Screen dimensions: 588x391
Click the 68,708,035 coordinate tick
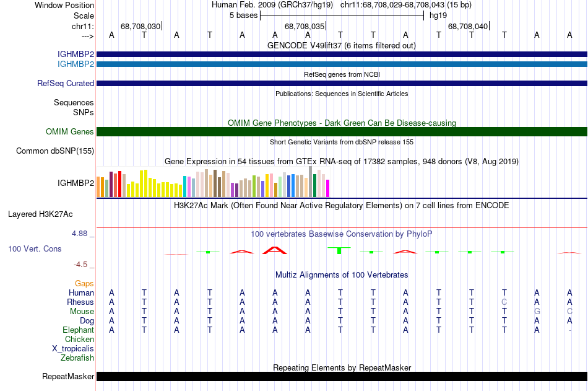coord(305,26)
